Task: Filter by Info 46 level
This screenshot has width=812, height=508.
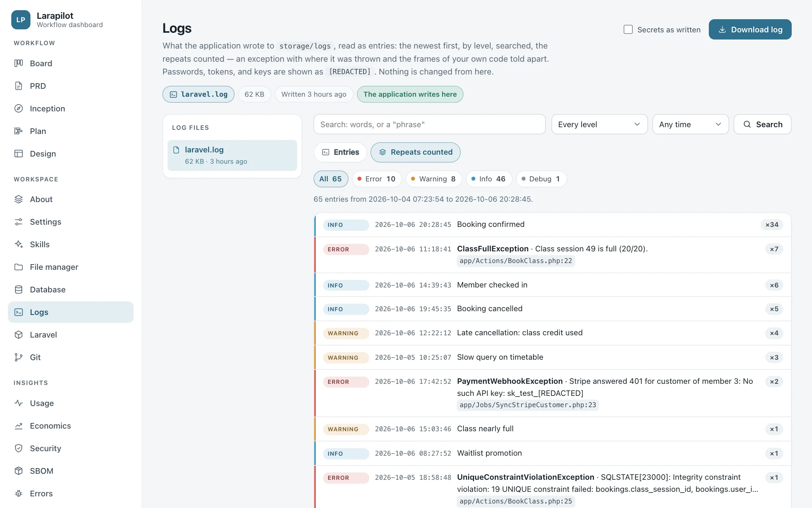Action: tap(489, 179)
